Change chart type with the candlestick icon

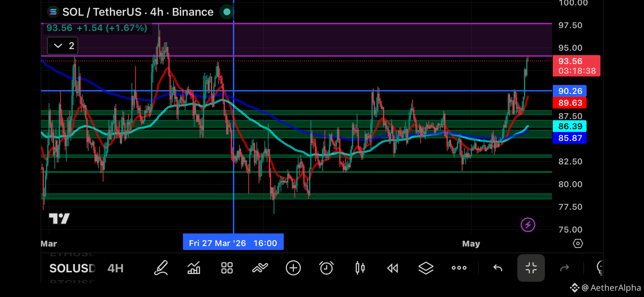tap(360, 268)
